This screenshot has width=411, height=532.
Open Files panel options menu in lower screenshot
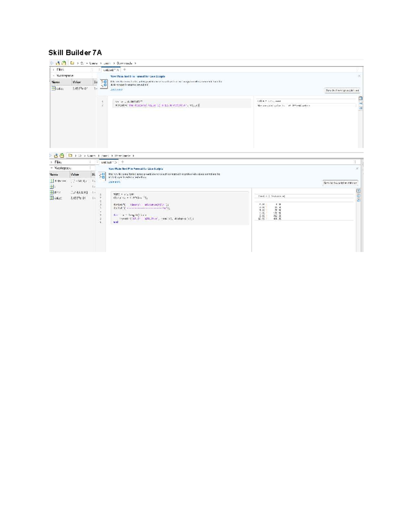tap(90, 162)
